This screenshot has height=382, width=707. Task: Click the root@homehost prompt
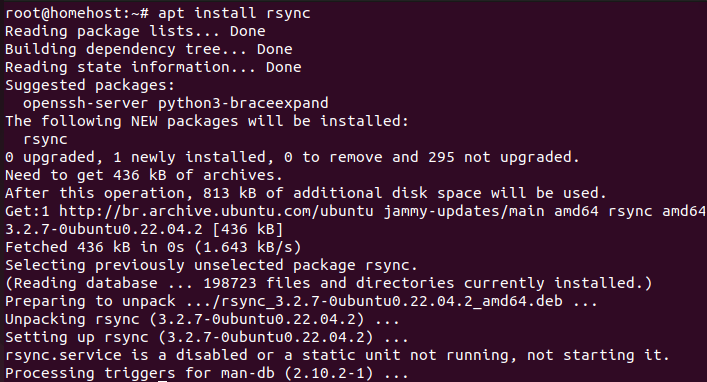(77, 13)
